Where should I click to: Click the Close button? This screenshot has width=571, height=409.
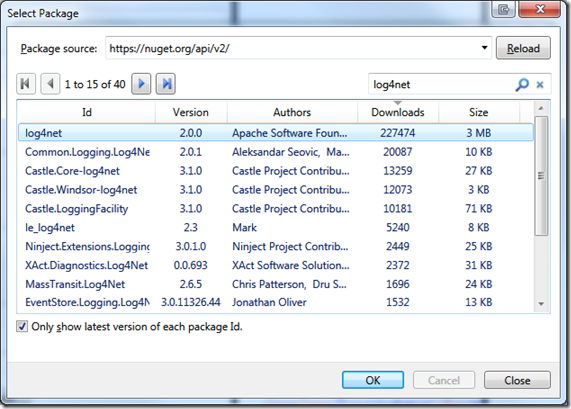[517, 380]
